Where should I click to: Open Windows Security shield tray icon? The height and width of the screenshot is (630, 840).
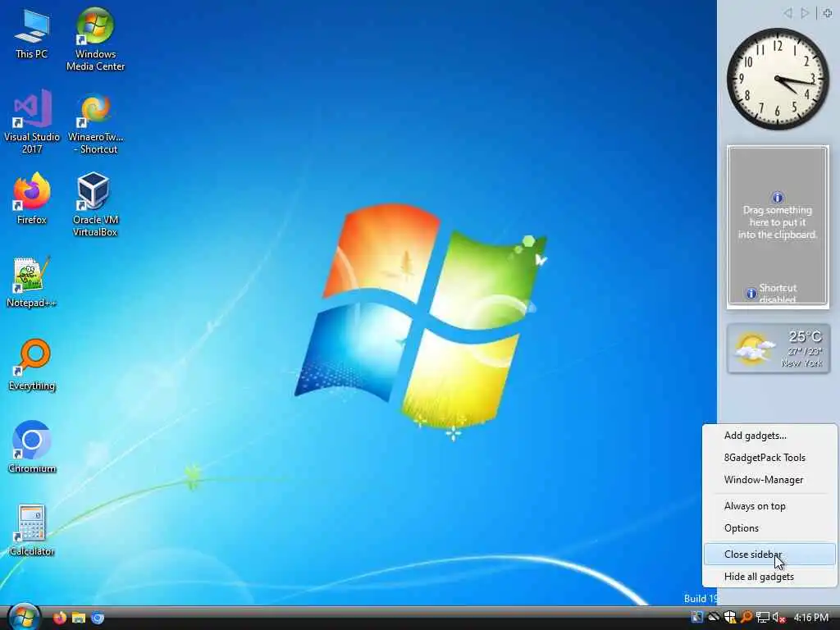coord(729,617)
